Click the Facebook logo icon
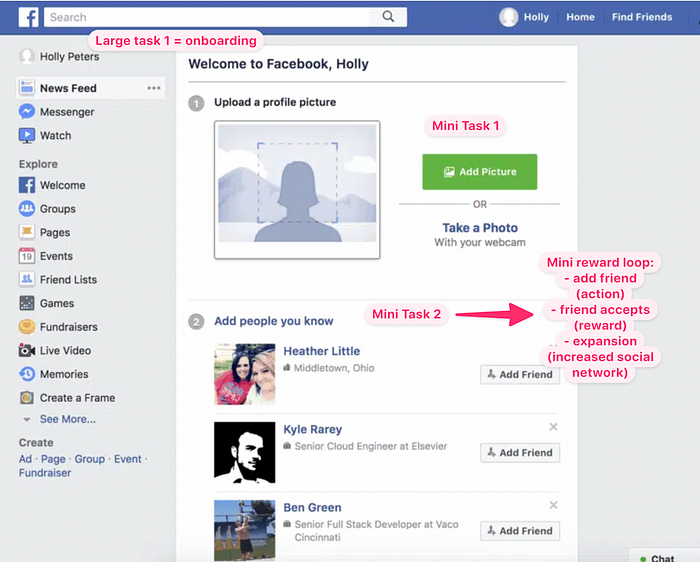This screenshot has height=562, width=700. tap(28, 17)
